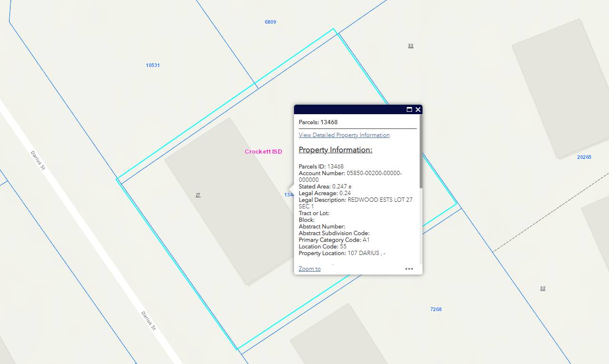Click the Parcels: 13468 popup title
This screenshot has height=364, width=609.
click(318, 122)
